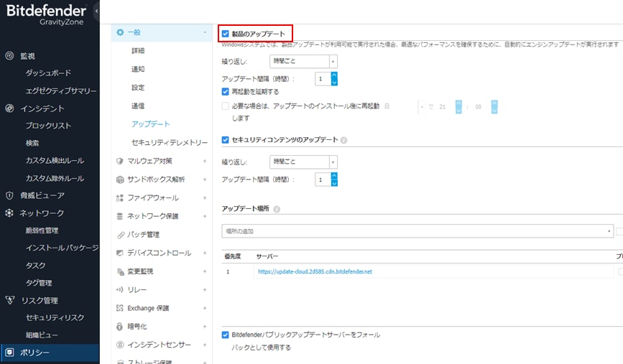The width and height of the screenshot is (623, 364).
Task: Select アップデート settings page
Action: pos(151,124)
